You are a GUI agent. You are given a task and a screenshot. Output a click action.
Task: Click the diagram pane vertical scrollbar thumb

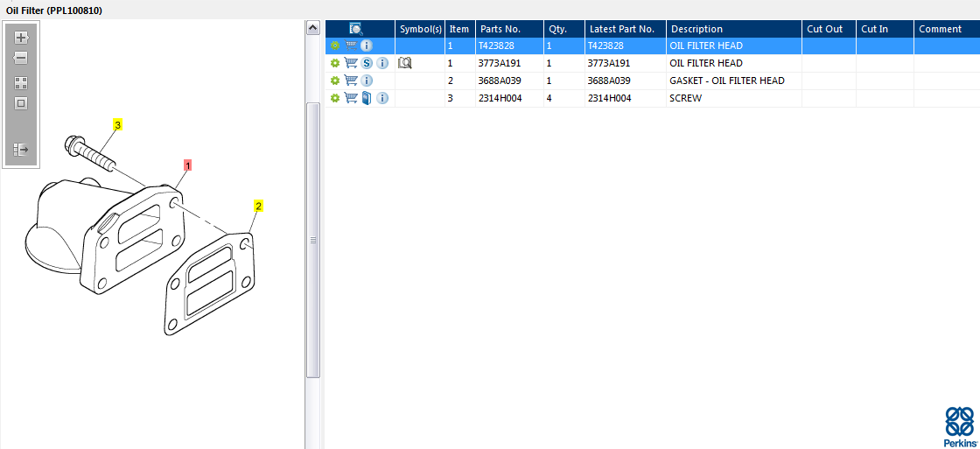pos(313,240)
